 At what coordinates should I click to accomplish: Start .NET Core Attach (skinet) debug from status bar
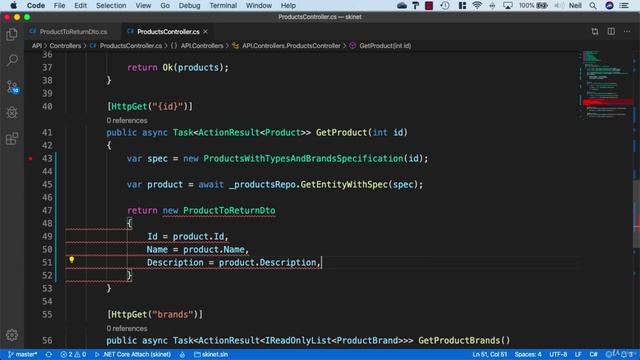[133, 354]
